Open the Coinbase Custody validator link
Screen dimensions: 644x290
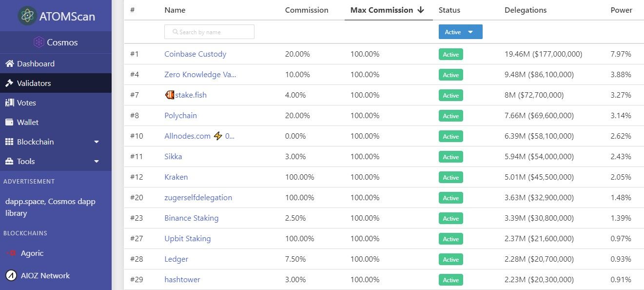[195, 54]
